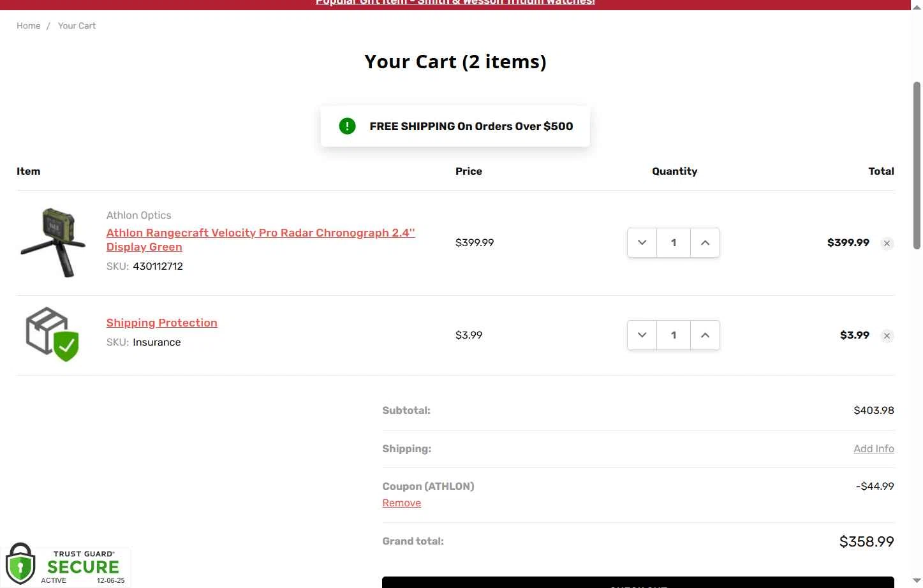Click the quantity field for Athlon chronograph
Screen dimensions: 923x588
[674, 242]
